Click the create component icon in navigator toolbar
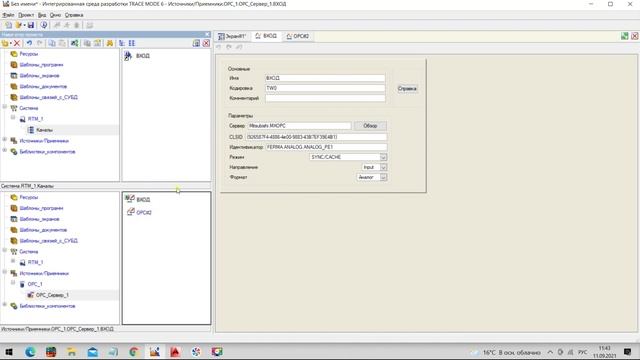Image resolution: width=640 pixels, height=360 pixels. [x=5, y=43]
